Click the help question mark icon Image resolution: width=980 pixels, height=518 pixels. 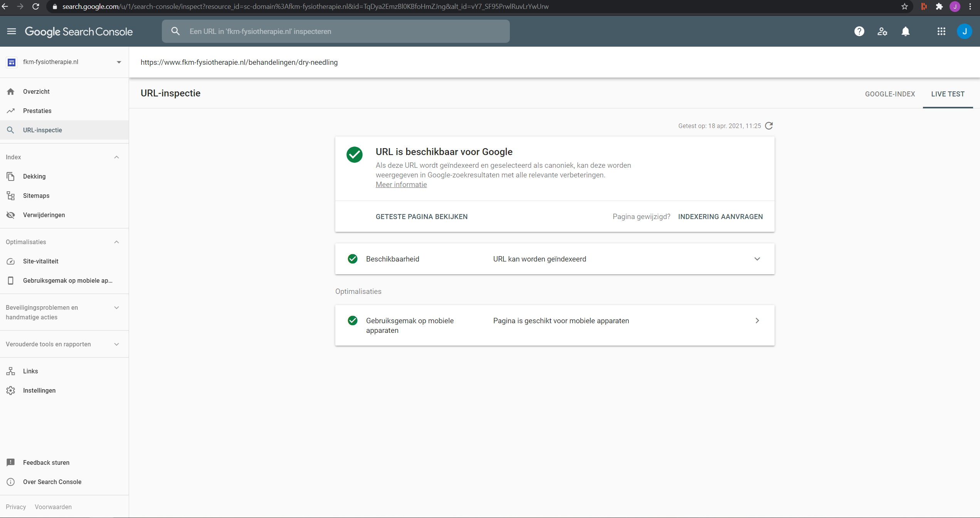pyautogui.click(x=859, y=31)
